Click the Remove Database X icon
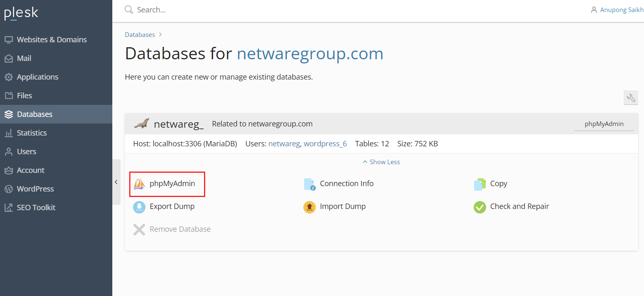Viewport: 644px width, 296px height. 139,229
